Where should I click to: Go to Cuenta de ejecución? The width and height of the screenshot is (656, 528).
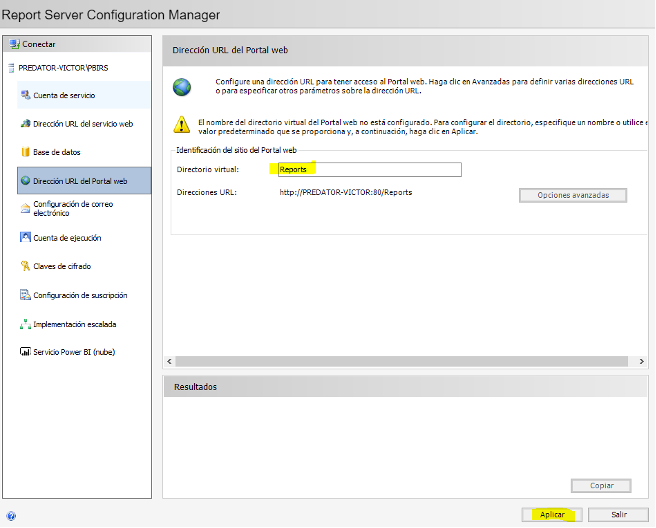(67, 238)
